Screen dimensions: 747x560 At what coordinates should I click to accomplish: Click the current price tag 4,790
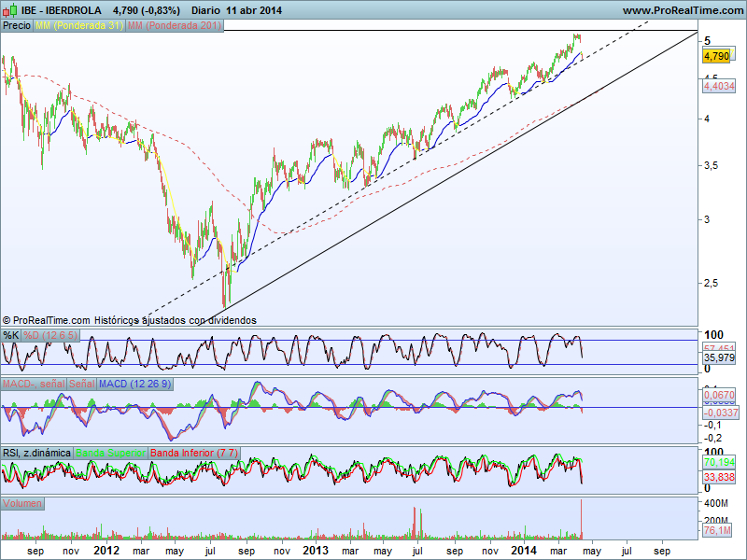point(716,56)
